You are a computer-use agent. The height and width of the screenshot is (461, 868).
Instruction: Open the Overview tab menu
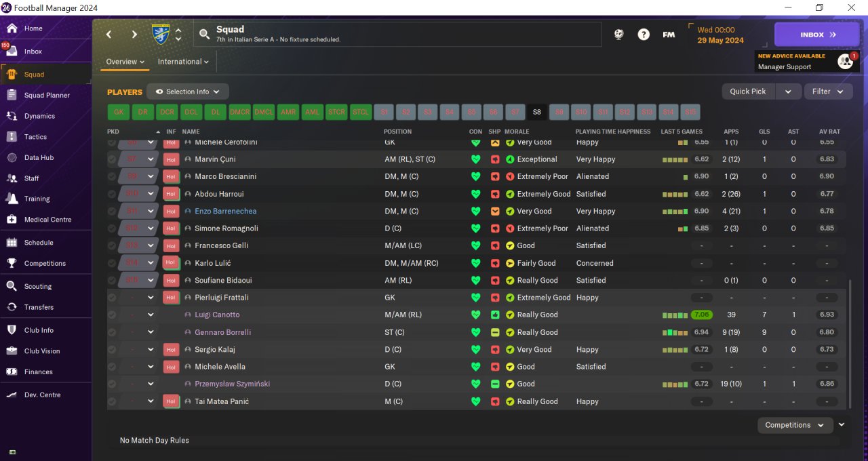click(x=125, y=62)
